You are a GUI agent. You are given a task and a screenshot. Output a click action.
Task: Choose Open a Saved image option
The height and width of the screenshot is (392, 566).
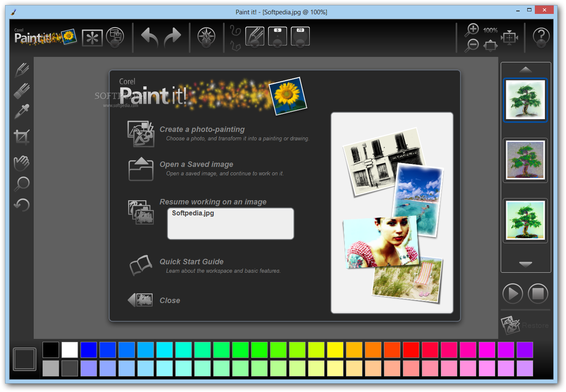[x=196, y=164]
